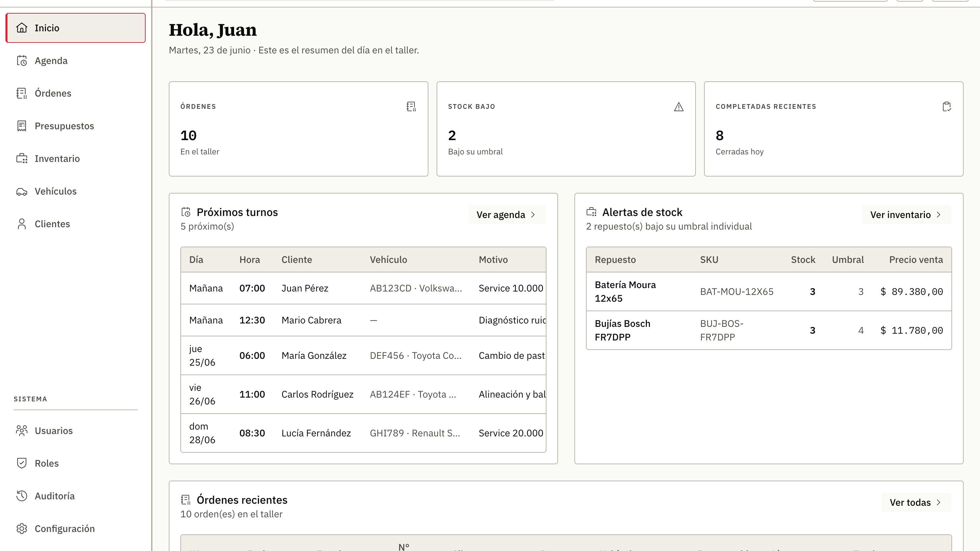980x551 pixels.
Task: Click the home icon beside Inicio
Action: [x=22, y=28]
